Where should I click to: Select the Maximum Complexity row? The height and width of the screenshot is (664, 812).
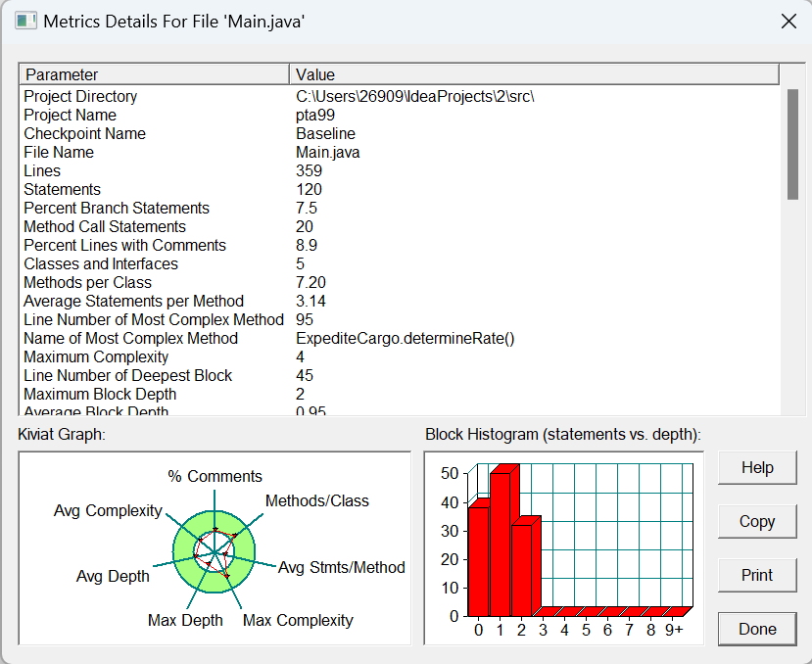click(x=400, y=356)
